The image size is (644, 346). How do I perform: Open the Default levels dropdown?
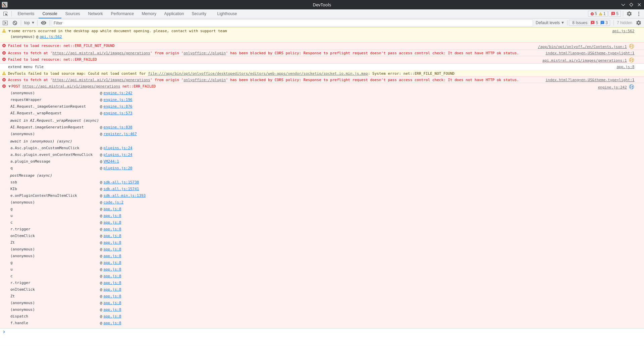tap(549, 23)
